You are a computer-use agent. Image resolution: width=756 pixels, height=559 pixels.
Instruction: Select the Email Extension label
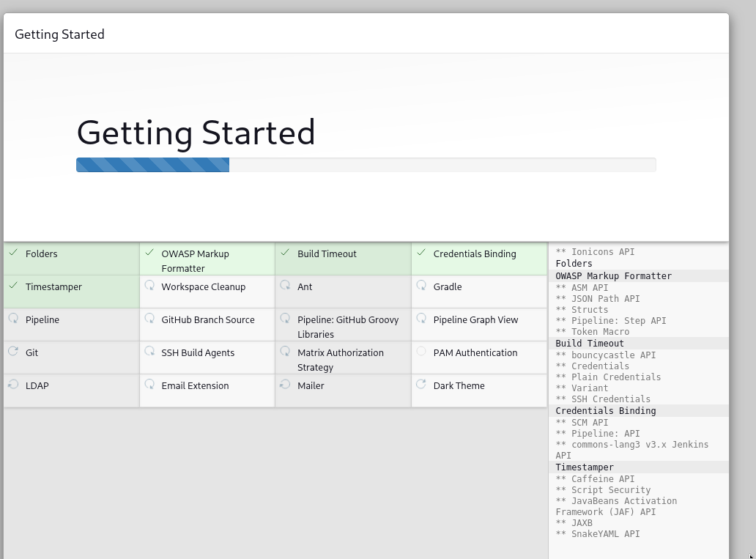pyautogui.click(x=195, y=385)
